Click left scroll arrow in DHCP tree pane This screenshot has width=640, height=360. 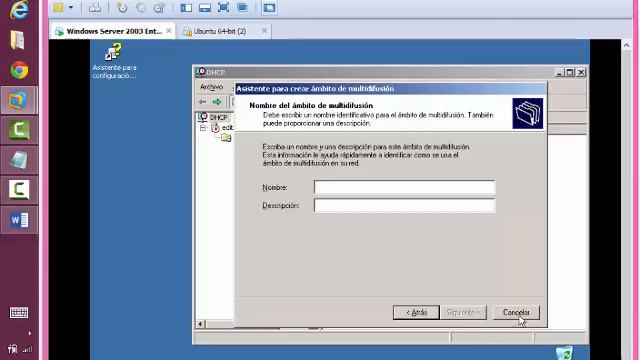click(x=200, y=324)
